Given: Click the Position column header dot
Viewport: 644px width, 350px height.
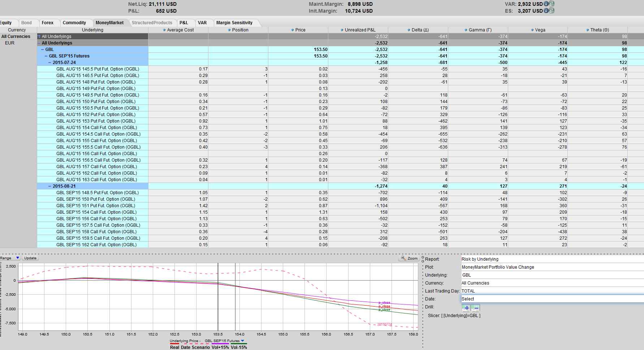Looking at the screenshot, I should [x=229, y=30].
